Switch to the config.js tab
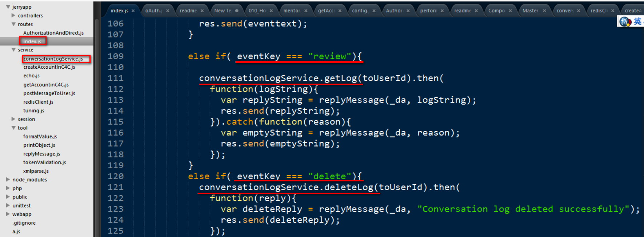Viewport: 644px width, 237px height. pos(360,11)
